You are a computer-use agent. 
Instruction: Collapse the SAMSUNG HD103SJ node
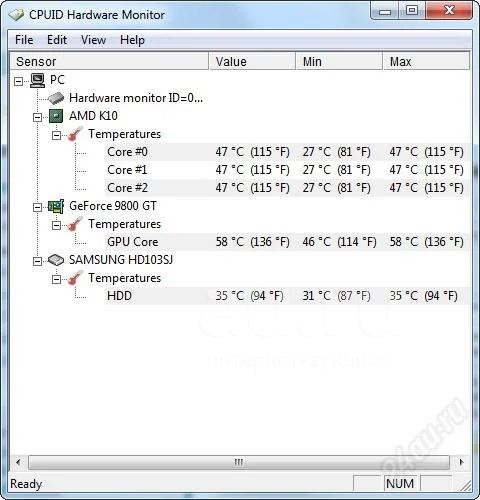coord(37,261)
